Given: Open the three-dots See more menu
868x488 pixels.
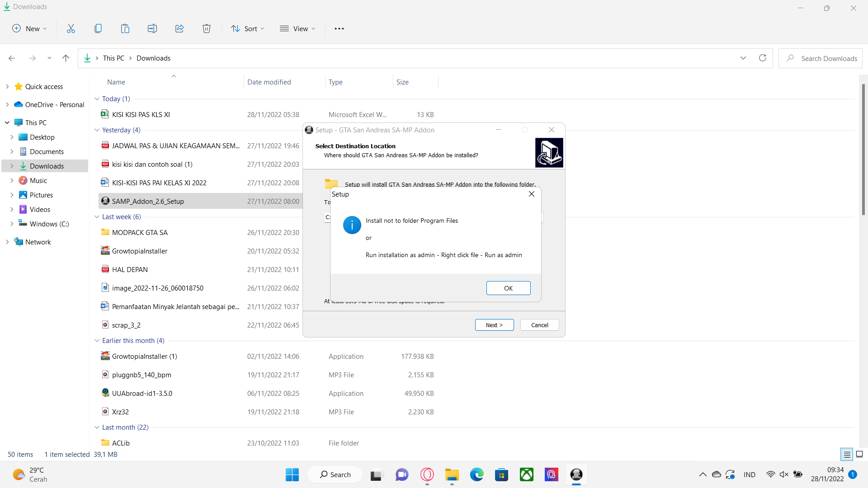Looking at the screenshot, I should (339, 28).
